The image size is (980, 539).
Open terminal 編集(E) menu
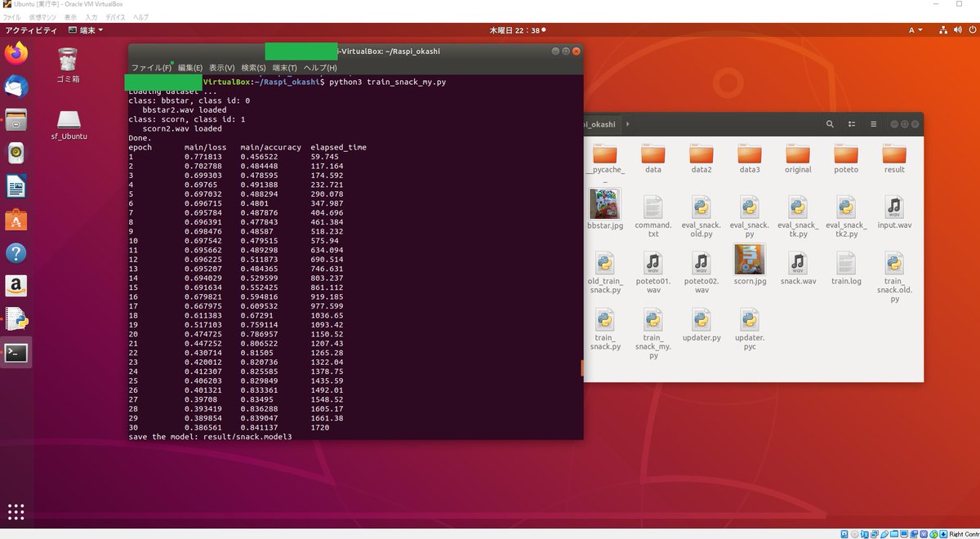(190, 68)
